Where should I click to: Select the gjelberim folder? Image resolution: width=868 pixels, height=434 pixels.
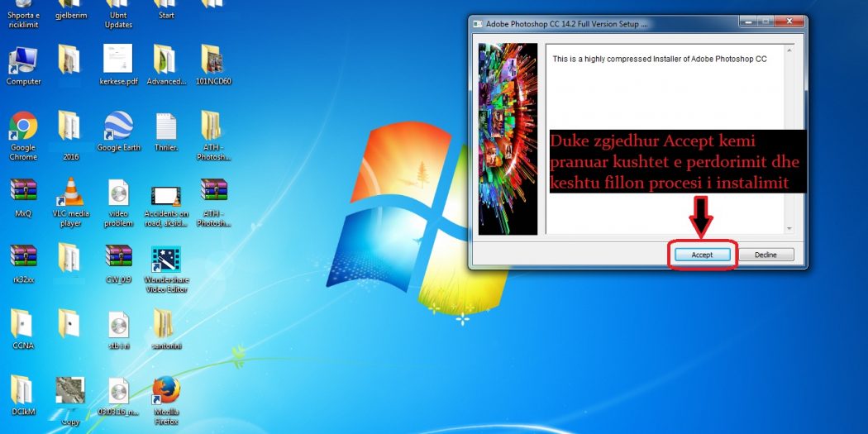pos(71,10)
